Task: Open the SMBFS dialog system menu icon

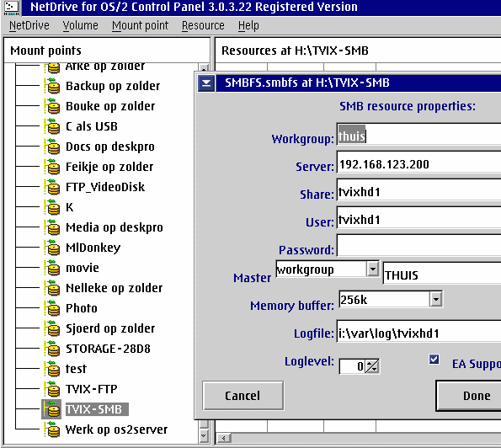Action: (x=206, y=83)
